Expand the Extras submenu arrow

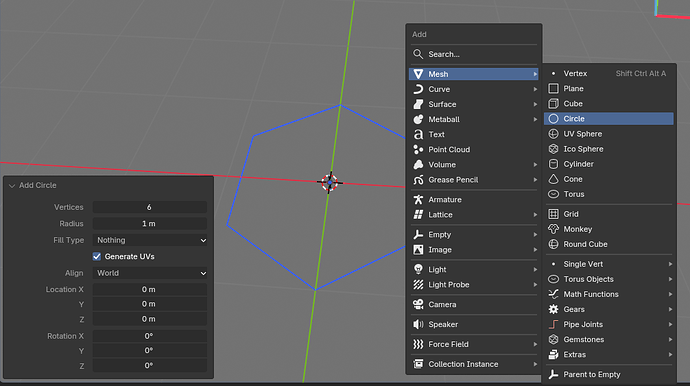670,354
